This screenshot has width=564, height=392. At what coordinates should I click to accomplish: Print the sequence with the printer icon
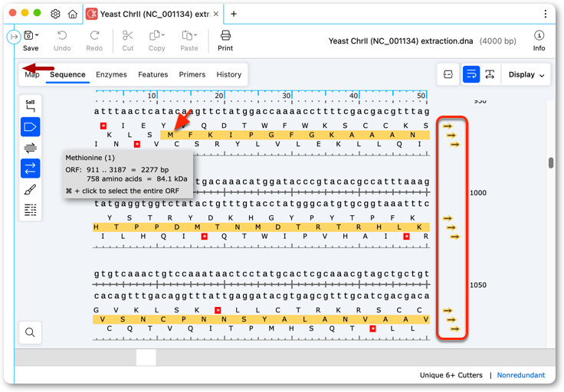coord(225,35)
